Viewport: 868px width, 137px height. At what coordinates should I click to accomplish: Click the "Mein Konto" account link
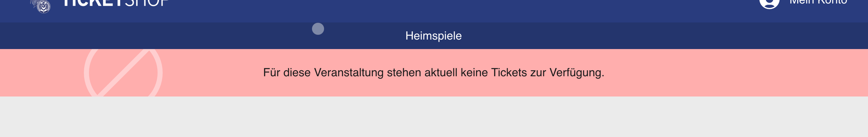point(818,3)
